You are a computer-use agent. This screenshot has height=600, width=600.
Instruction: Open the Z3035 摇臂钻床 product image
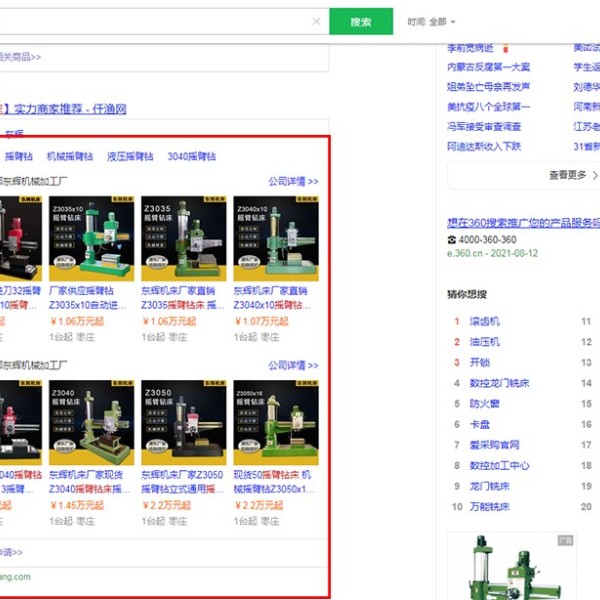[184, 238]
